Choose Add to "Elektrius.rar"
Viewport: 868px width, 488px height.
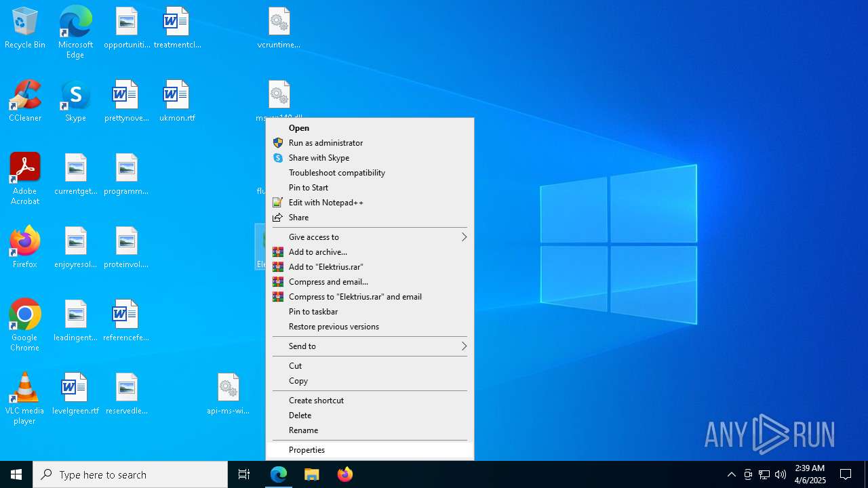pos(370,267)
